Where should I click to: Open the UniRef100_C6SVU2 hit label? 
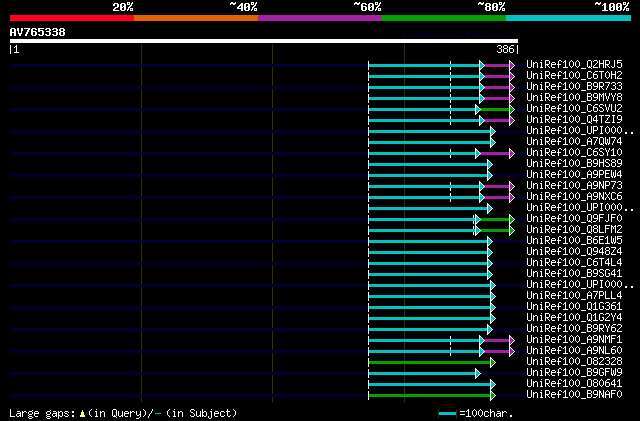pos(574,109)
